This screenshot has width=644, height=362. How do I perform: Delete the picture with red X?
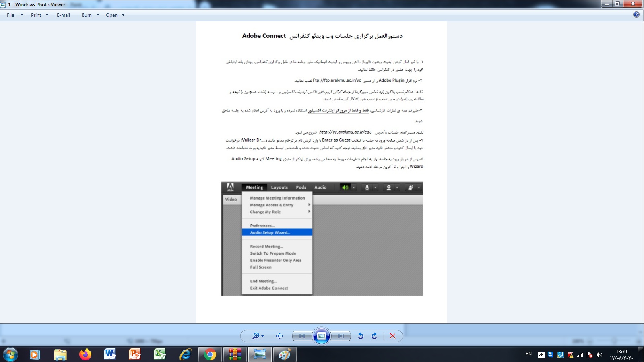(x=392, y=336)
